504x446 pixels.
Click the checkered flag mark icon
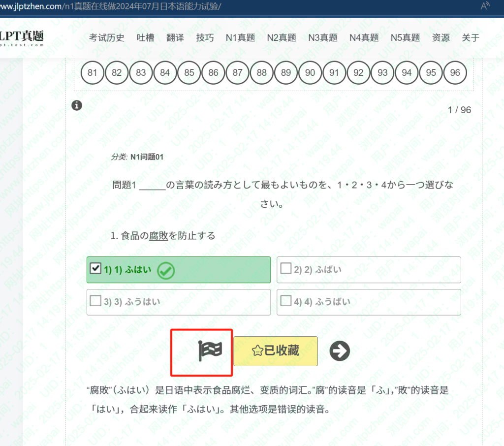pyautogui.click(x=210, y=350)
